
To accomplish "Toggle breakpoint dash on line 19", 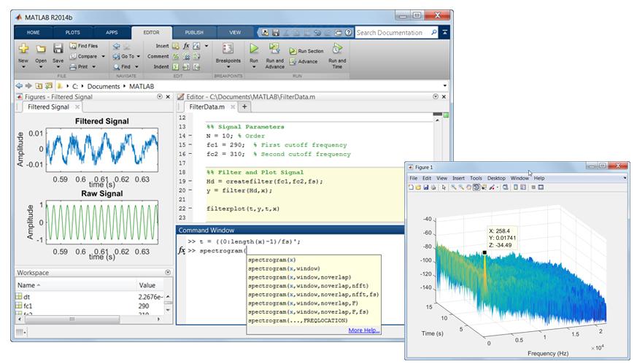I will pyautogui.click(x=190, y=181).
